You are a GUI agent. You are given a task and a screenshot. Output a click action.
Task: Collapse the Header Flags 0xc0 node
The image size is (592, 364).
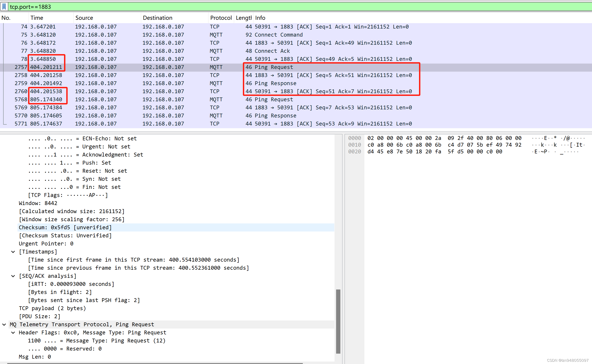(13, 333)
